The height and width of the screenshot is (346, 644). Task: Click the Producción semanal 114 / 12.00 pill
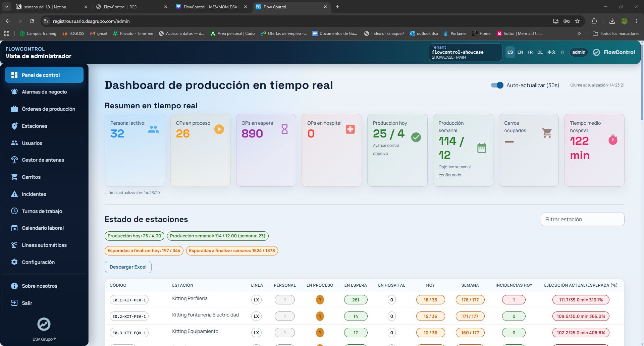[218, 236]
